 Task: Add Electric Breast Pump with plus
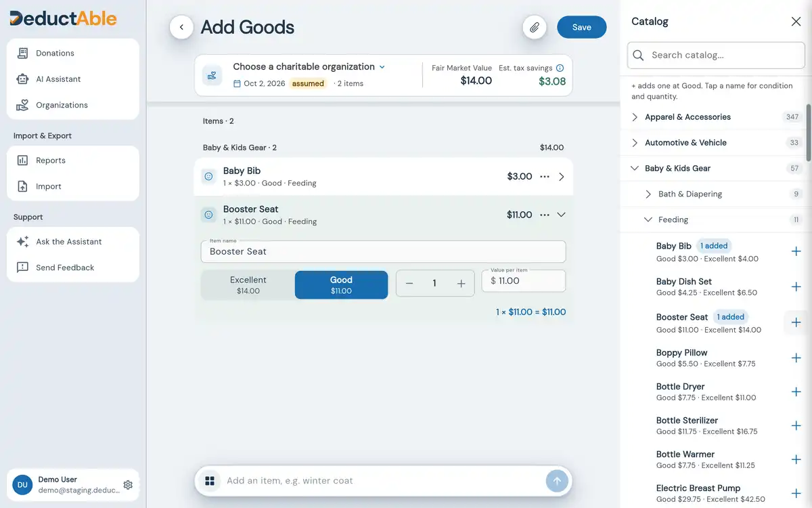(796, 493)
